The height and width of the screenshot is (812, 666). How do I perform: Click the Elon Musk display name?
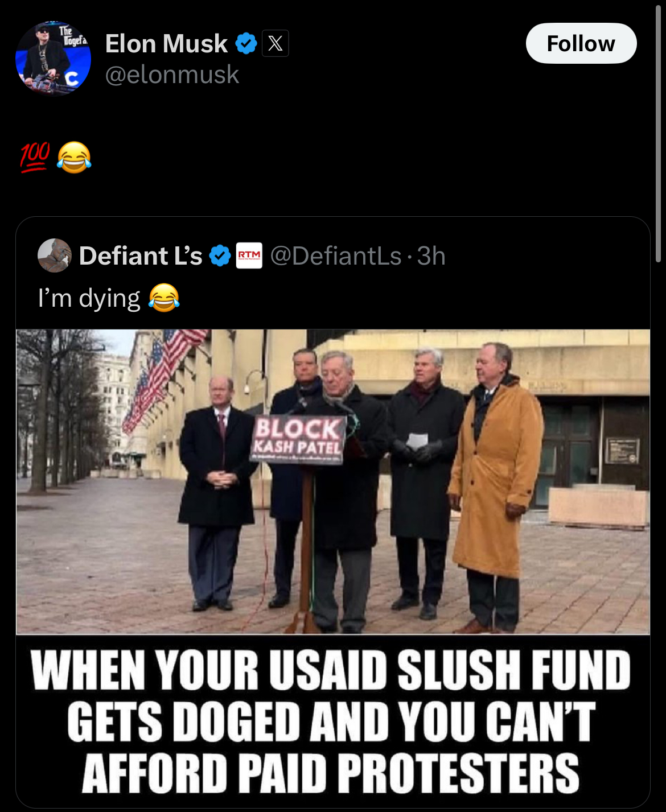pyautogui.click(x=166, y=44)
